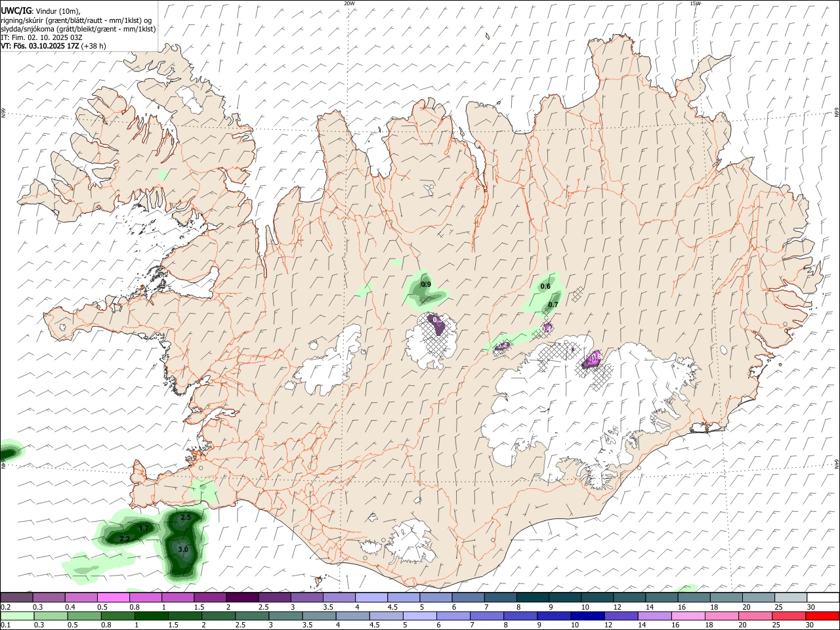Click the UWC/IG title text
840x630 pixels.
15,11
